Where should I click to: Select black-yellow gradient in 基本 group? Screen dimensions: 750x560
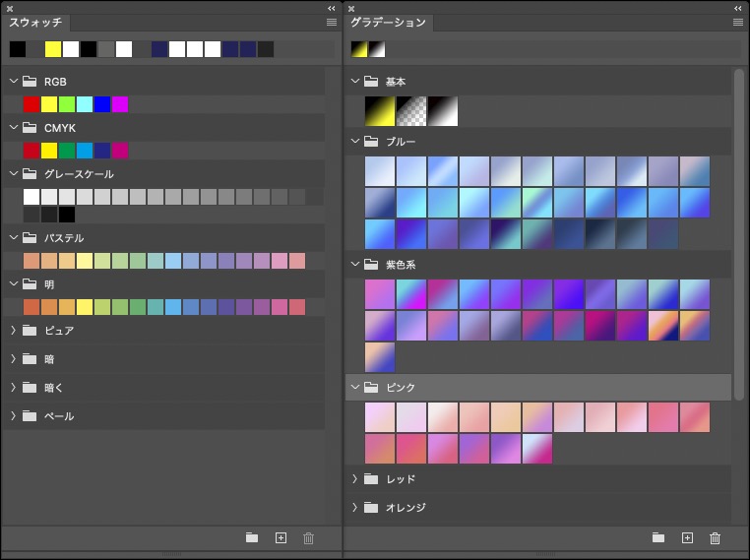click(380, 111)
